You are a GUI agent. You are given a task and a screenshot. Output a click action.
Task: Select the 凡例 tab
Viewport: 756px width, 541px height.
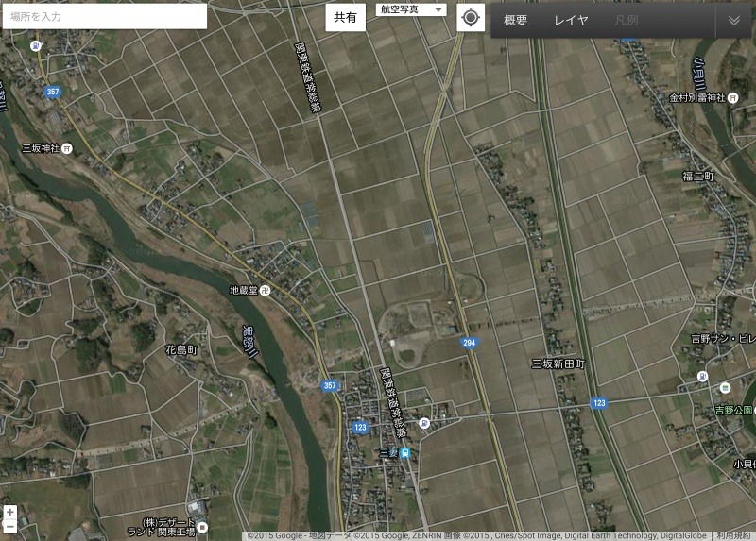(x=627, y=20)
